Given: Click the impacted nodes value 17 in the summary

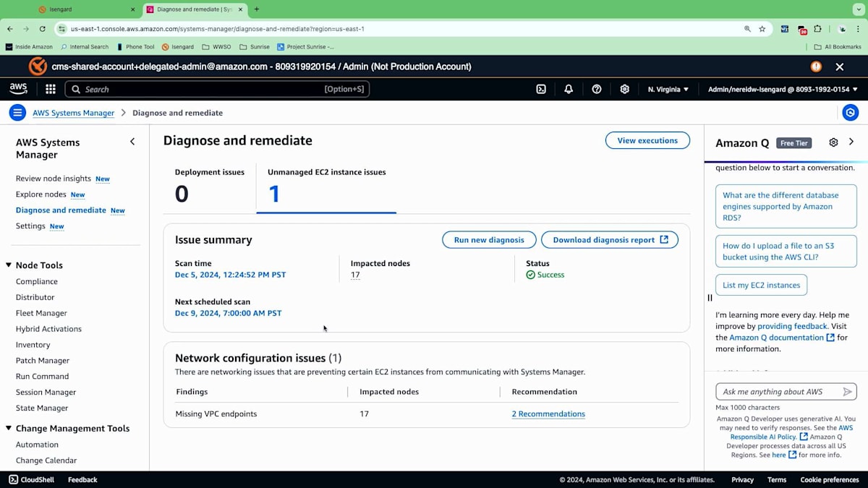Looking at the screenshot, I should coord(355,275).
